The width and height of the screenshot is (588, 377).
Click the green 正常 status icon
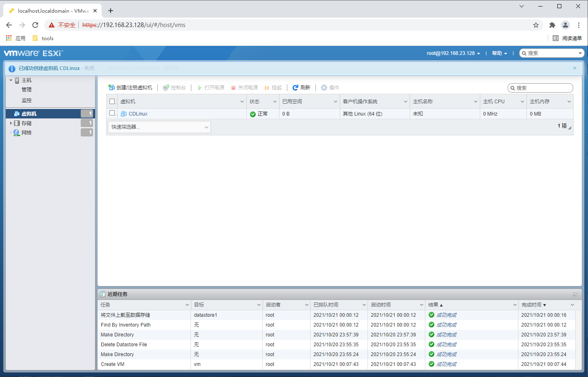[x=253, y=114]
